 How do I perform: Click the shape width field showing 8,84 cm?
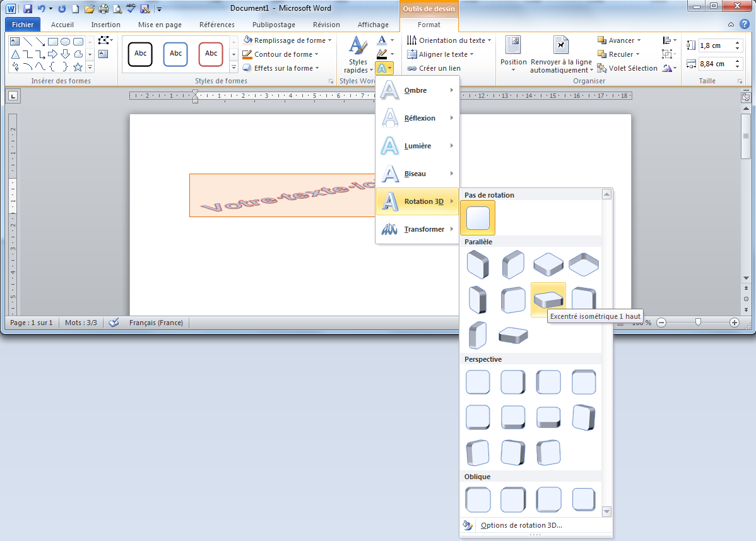click(716, 64)
